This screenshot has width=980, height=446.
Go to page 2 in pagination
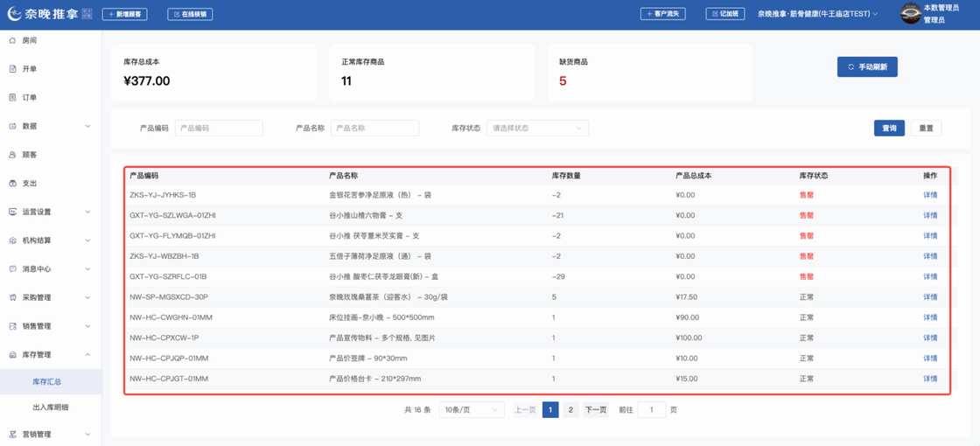570,410
